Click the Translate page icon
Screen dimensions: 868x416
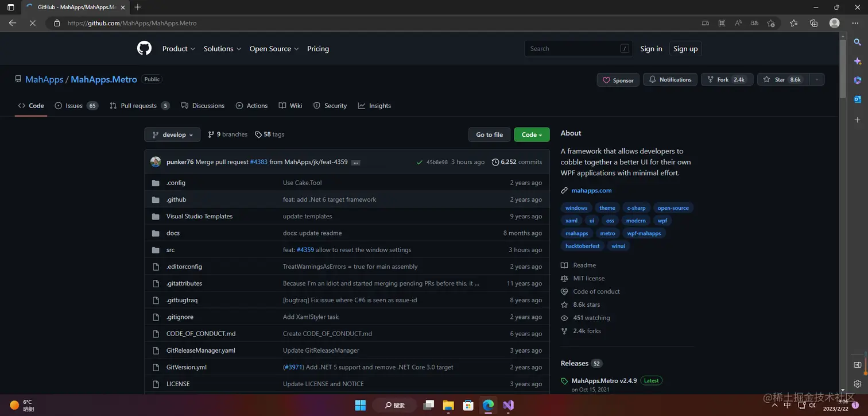(x=754, y=23)
